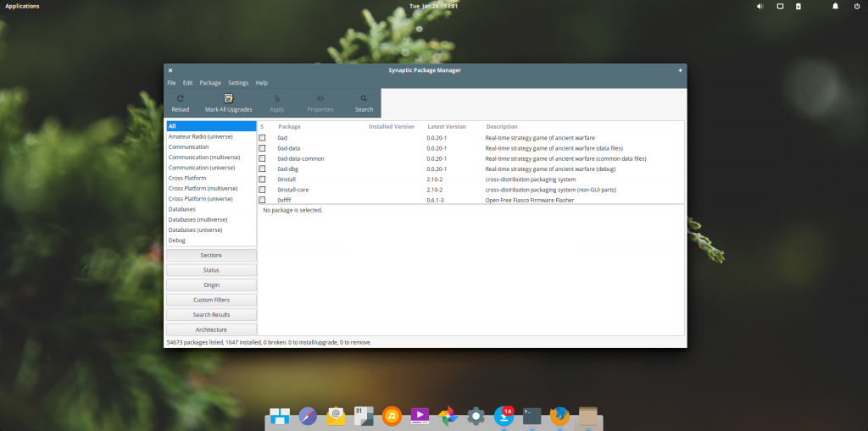Click the Custom Filters button
Screen dimensions: 868x431
[211, 300]
